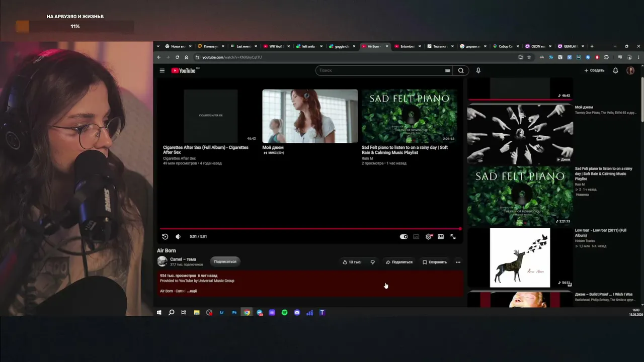Switch to the OZON browser tab
Viewport: 644px width, 362px height.
click(x=537, y=46)
